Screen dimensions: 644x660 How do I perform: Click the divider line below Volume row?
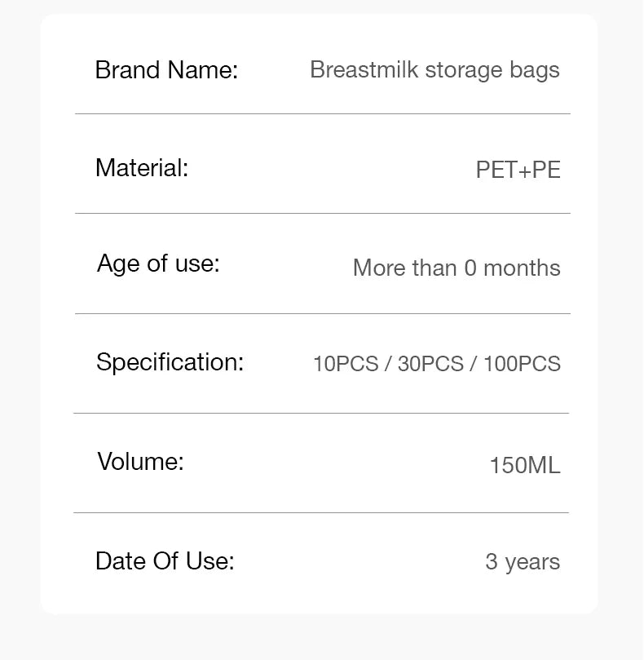click(321, 512)
